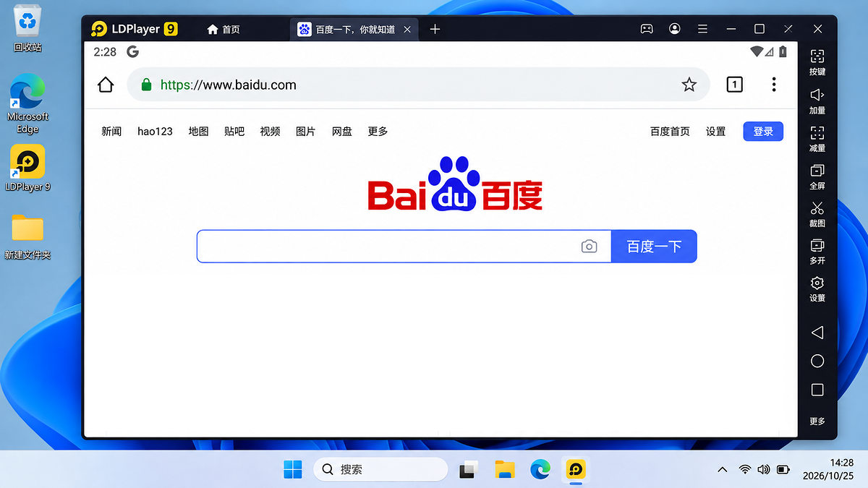This screenshot has width=868, height=488.
Task: Open Microsoft Edge from the taskbar
Action: click(540, 469)
